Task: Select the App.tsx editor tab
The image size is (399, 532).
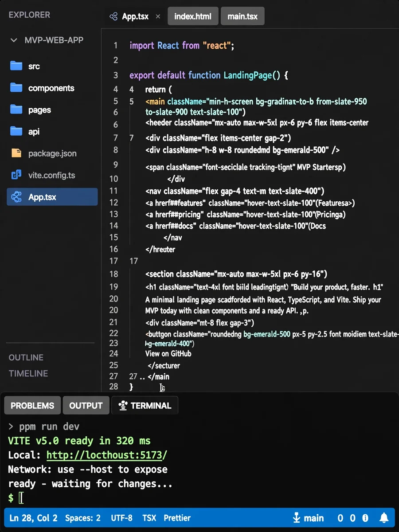Action: [135, 17]
